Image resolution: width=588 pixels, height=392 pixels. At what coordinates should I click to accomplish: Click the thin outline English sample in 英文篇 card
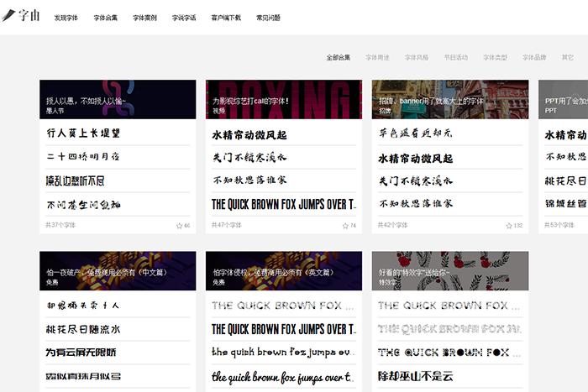click(x=282, y=306)
